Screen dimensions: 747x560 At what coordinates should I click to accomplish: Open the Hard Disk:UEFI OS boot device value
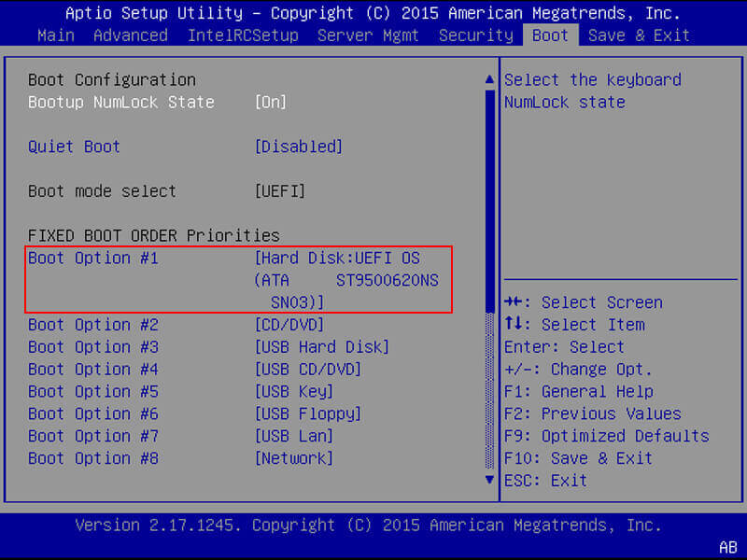click(346, 280)
